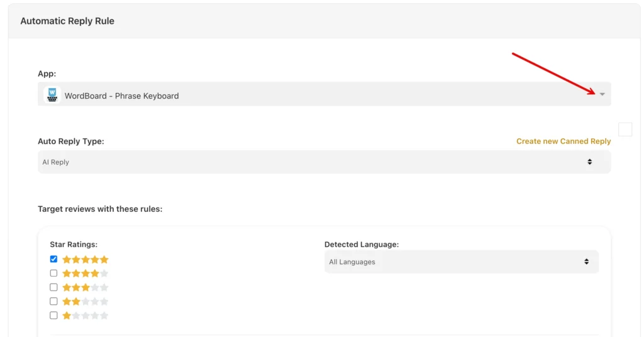The height and width of the screenshot is (337, 644).
Task: Tick the three-star rating checkbox
Action: tap(53, 287)
